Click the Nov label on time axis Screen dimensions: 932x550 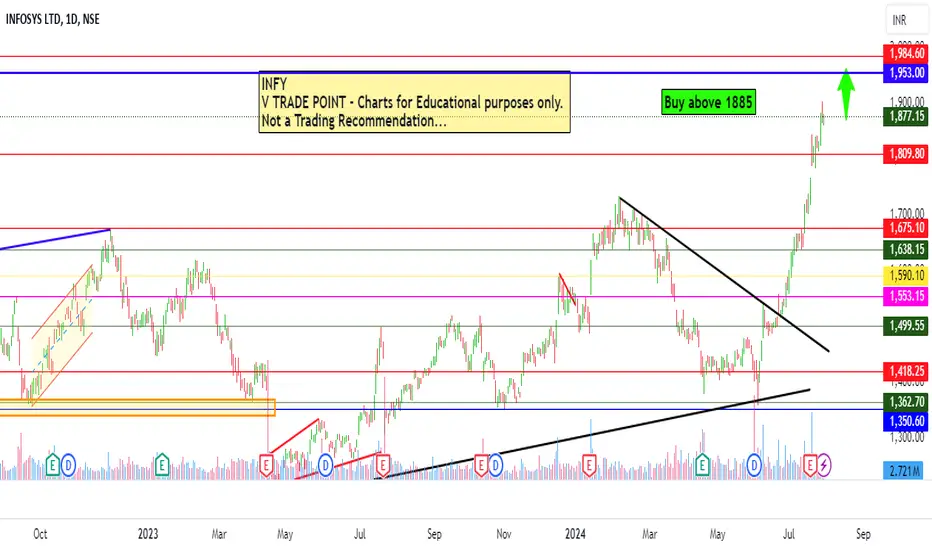tap(503, 534)
